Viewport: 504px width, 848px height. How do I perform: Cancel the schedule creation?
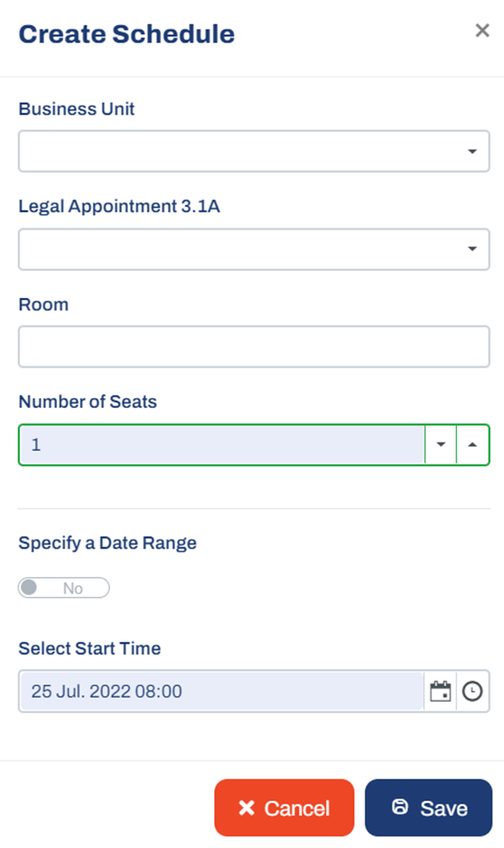pos(284,808)
